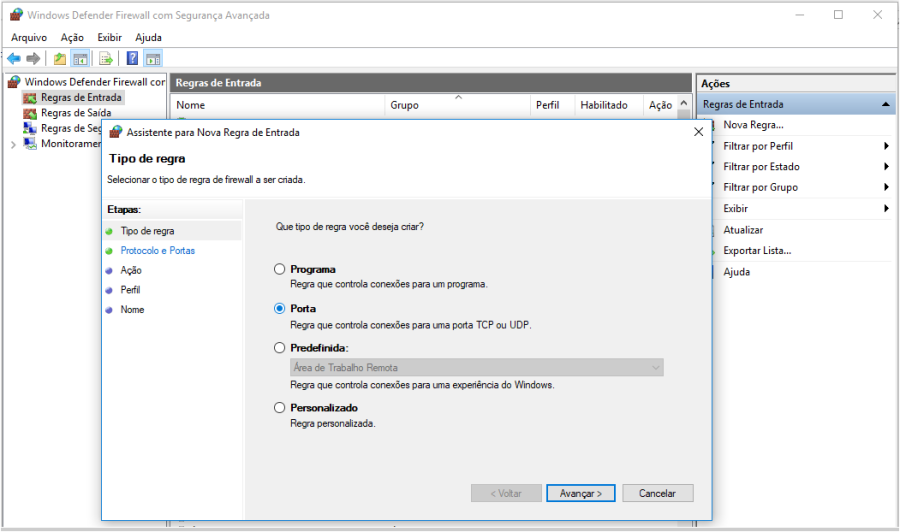Click the up one level folder icon

[x=60, y=58]
